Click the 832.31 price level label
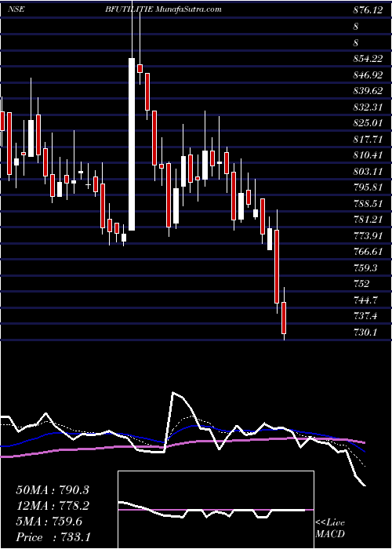392x549 pixels. tap(368, 107)
